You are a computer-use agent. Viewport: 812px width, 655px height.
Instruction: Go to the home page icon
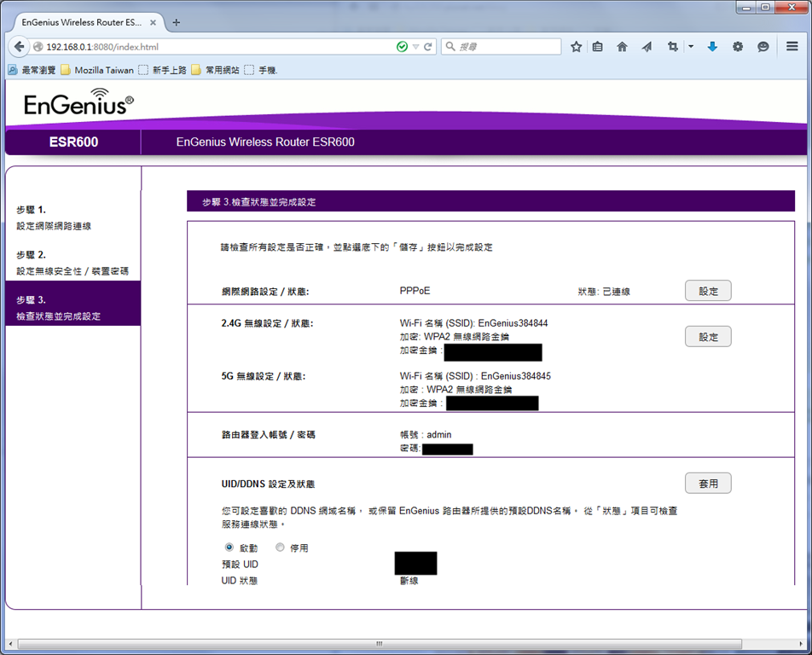click(x=622, y=47)
